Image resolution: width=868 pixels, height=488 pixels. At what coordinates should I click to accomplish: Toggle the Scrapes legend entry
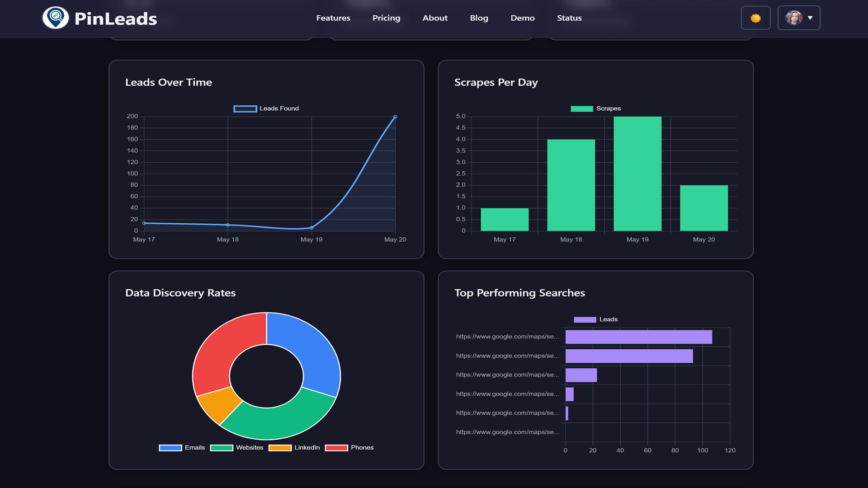click(x=596, y=108)
